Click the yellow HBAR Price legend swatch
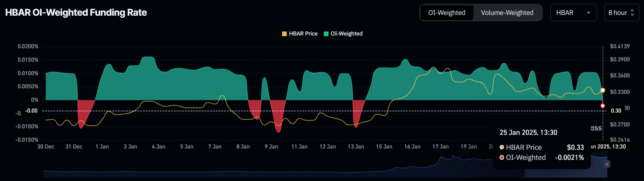Viewport: 644px width, 181px height. click(x=284, y=34)
